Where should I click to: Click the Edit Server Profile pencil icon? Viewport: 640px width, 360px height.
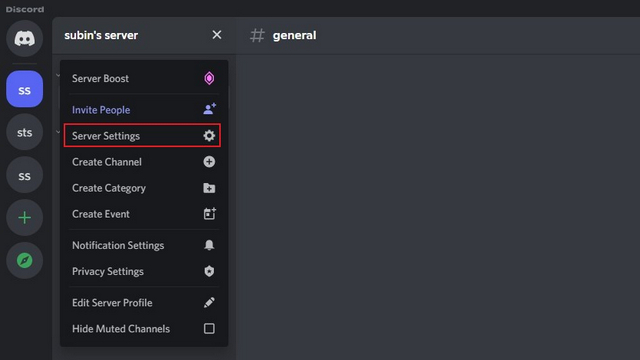(209, 302)
